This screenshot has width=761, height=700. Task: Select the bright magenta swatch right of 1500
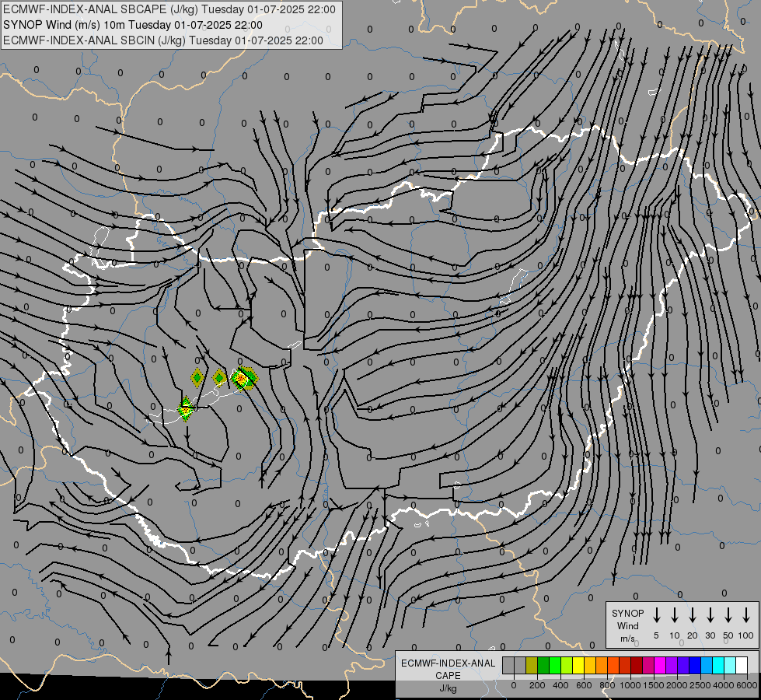(660, 666)
